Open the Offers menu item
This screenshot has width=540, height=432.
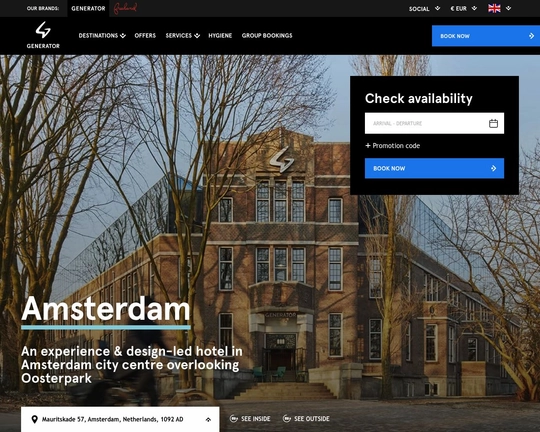pyautogui.click(x=145, y=35)
